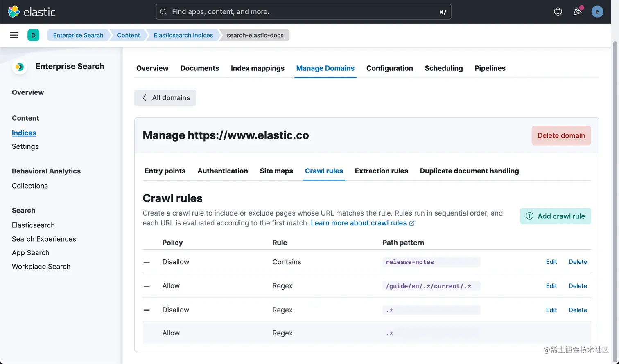Click the external link icon after crawl rules link
Screen dimensions: 619x364
point(412,223)
